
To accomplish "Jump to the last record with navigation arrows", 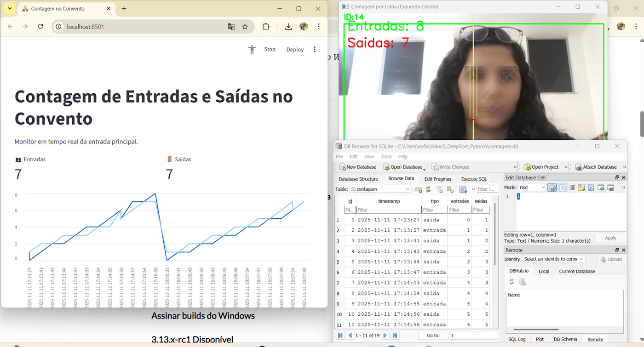I will (x=395, y=335).
